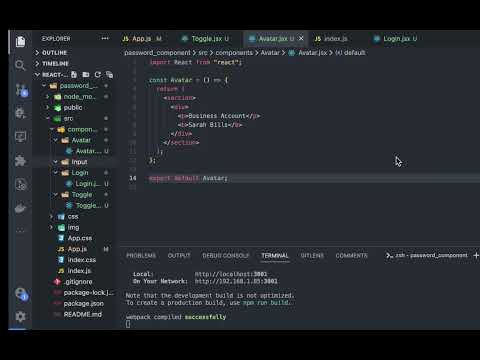Open .gitignore file in tree
Image resolution: width=480 pixels, height=360 pixels.
pyautogui.click(x=75, y=282)
